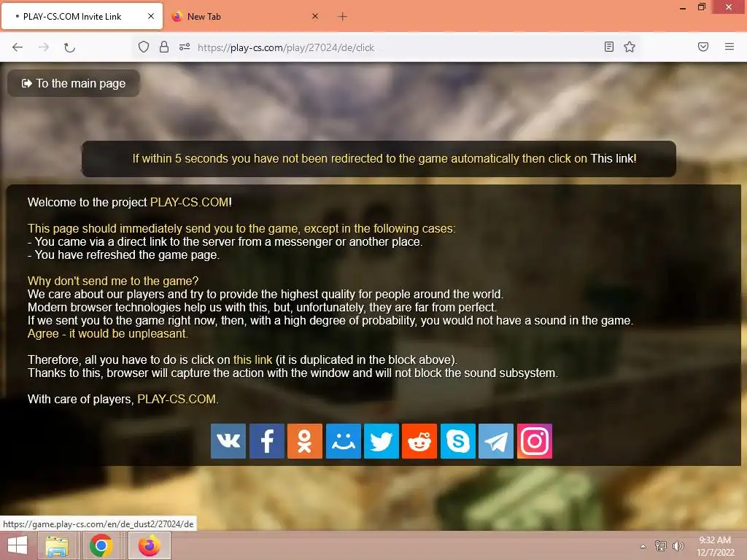Open the My World smiley share icon
Image resolution: width=747 pixels, height=560 pixels.
click(x=343, y=441)
